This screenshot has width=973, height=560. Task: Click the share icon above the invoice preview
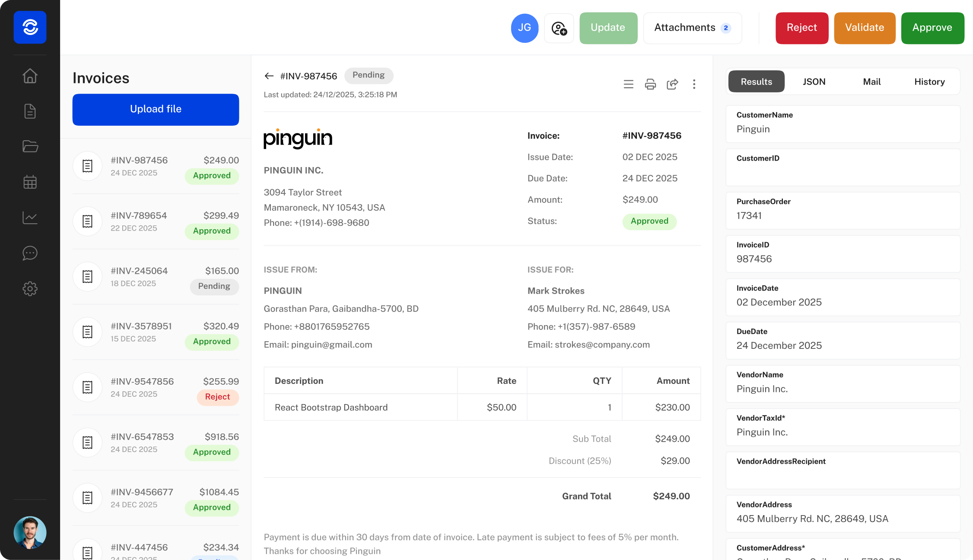pos(672,84)
